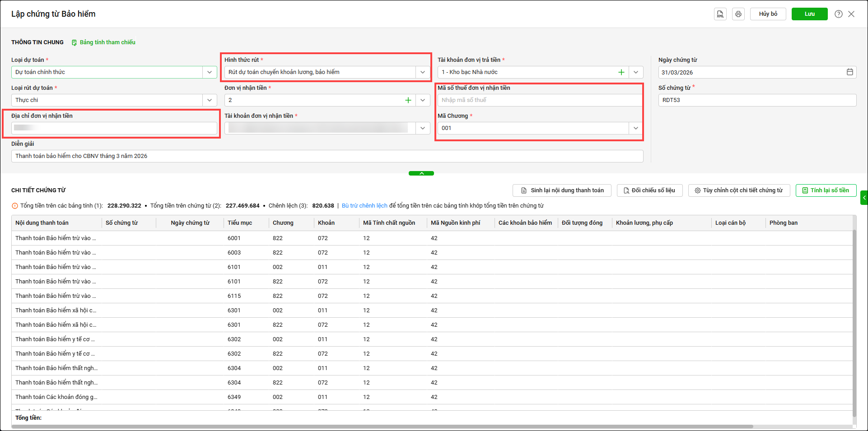Click Tùy chỉnh cột chi tiết chứng từ

[738, 190]
